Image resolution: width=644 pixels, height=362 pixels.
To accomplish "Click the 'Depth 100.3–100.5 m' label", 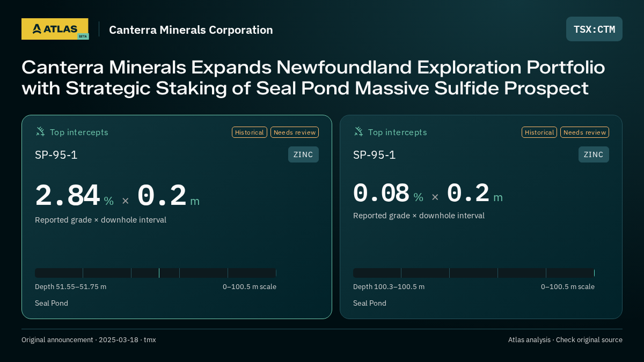I will point(389,287).
